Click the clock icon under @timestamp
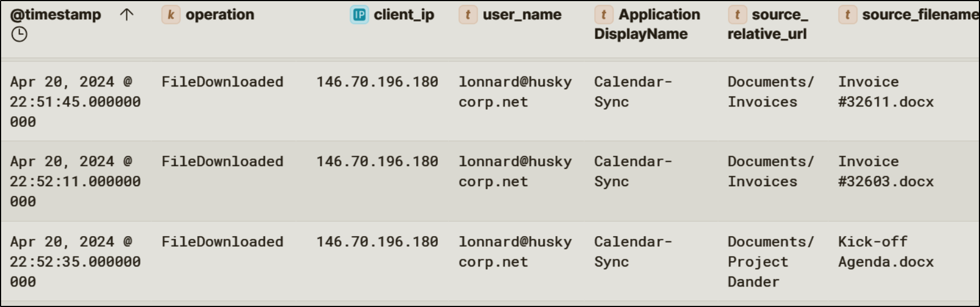The image size is (980, 307). (19, 34)
